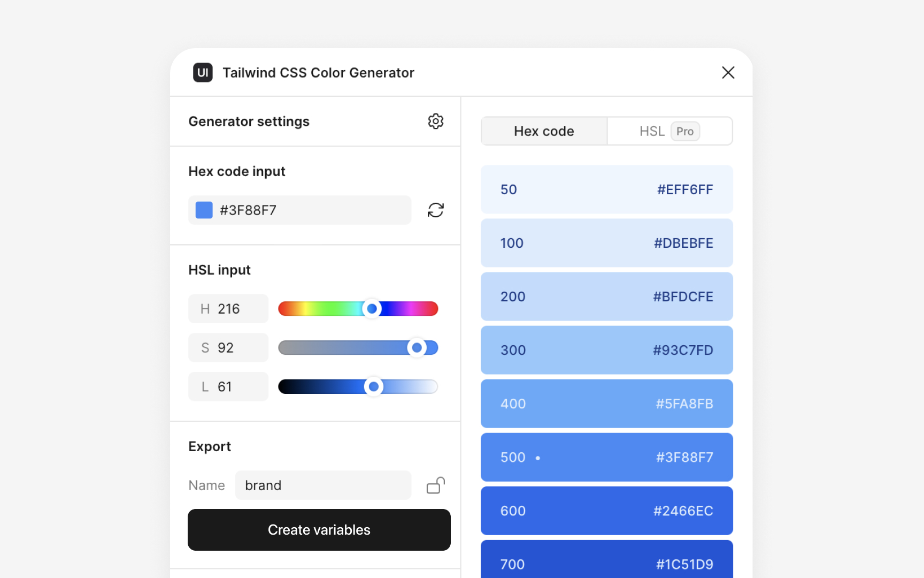Click the lightness slider handle
The image size is (924, 578).
[x=374, y=386]
